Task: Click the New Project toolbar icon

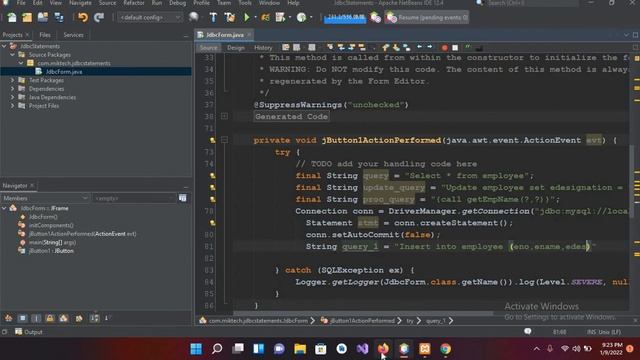Action: tap(27, 17)
